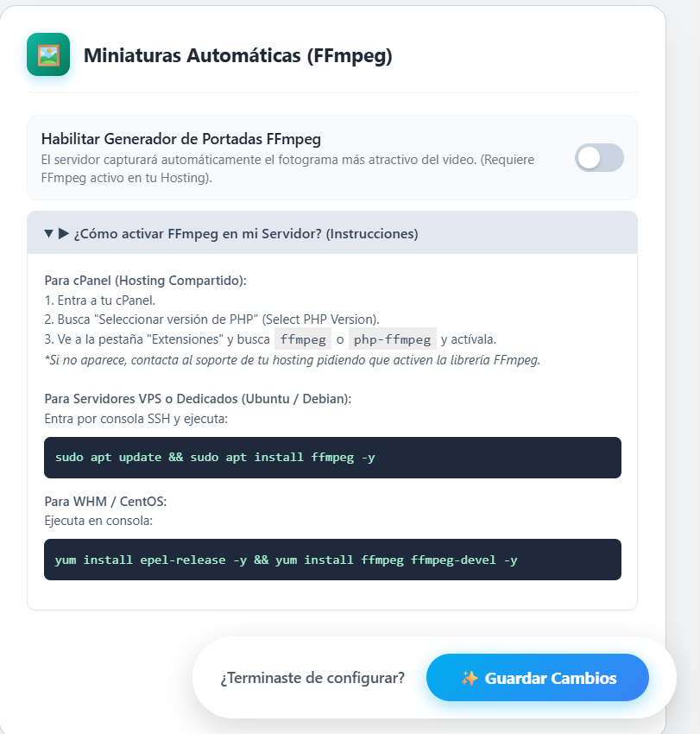
Task: Click the sudo apt install ffmpeg code block
Action: 332,458
